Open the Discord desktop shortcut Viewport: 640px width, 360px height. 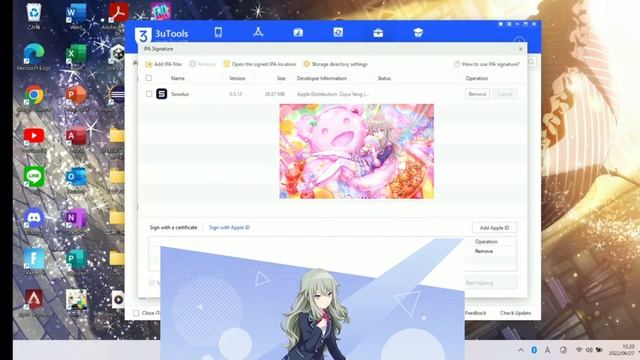coord(34,221)
